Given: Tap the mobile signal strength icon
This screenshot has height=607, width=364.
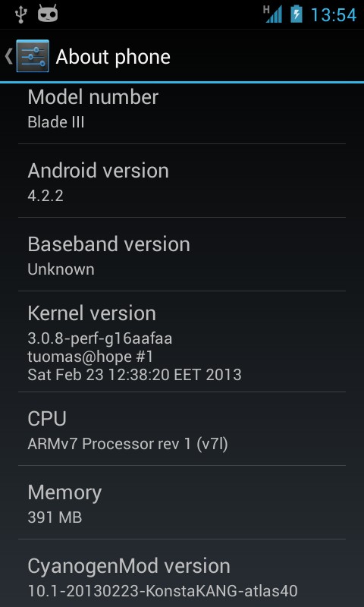Looking at the screenshot, I should click(x=273, y=14).
